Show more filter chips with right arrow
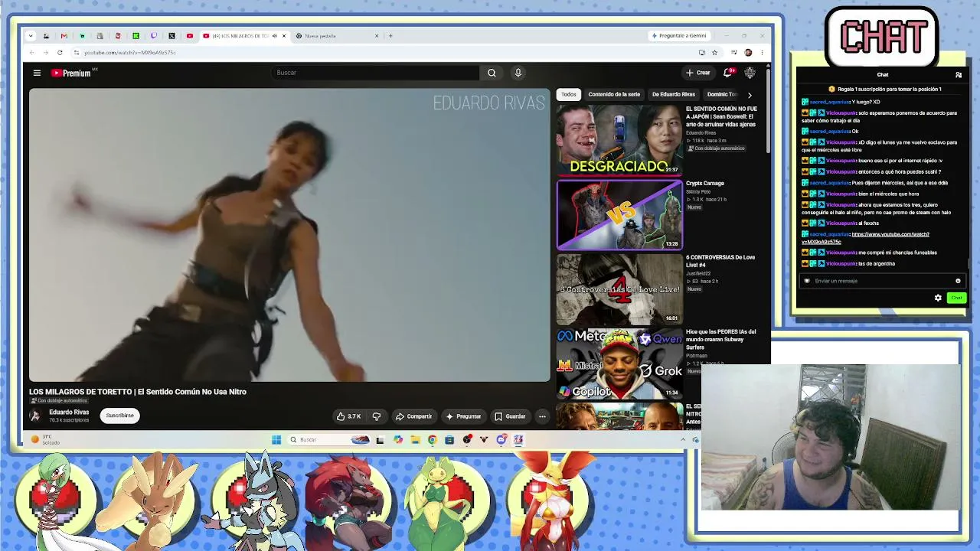The width and height of the screenshot is (980, 551). point(750,95)
